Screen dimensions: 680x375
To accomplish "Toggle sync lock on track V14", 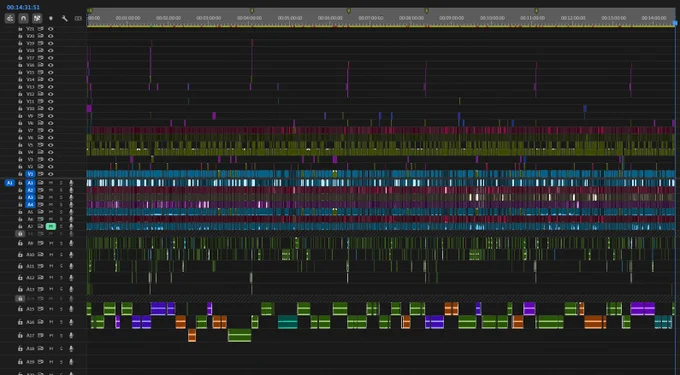I will 40,79.
